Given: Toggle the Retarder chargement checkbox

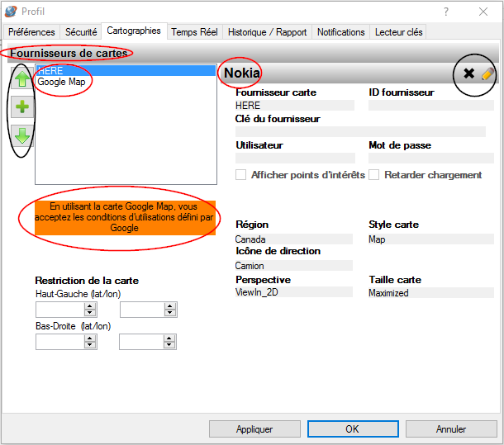Looking at the screenshot, I should coord(374,175).
